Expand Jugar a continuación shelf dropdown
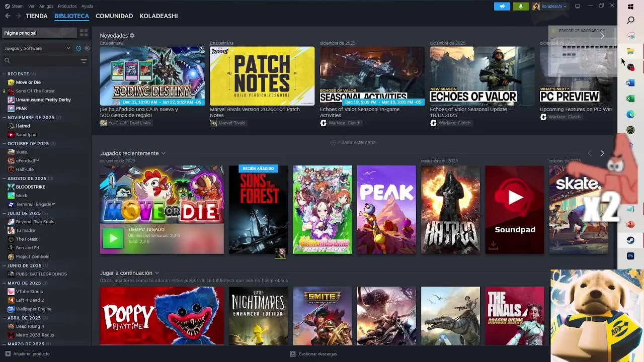This screenshot has width=644, height=362. click(x=157, y=273)
